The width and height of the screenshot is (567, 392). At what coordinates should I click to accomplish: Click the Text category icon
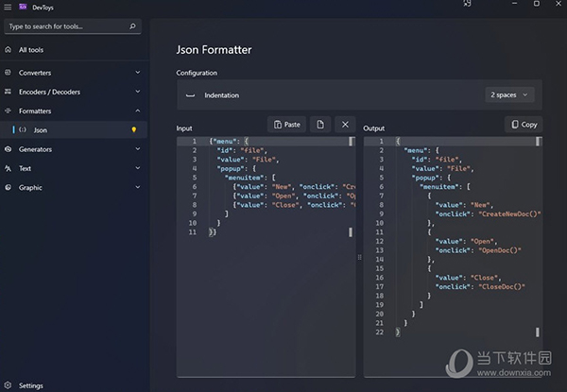[x=8, y=168]
